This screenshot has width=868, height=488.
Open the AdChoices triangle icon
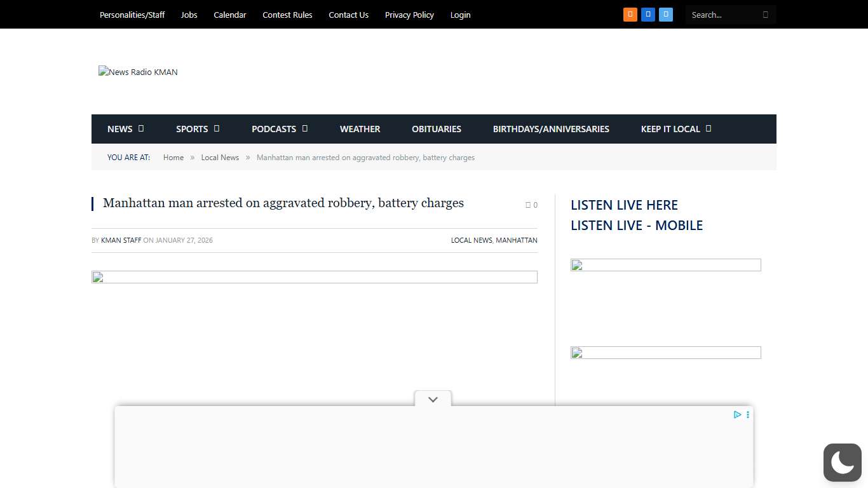pos(737,414)
